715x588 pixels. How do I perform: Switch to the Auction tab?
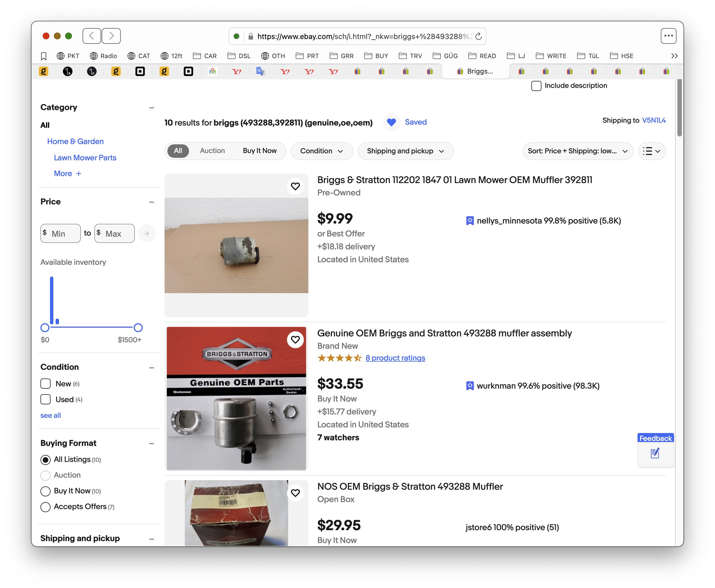pos(212,151)
